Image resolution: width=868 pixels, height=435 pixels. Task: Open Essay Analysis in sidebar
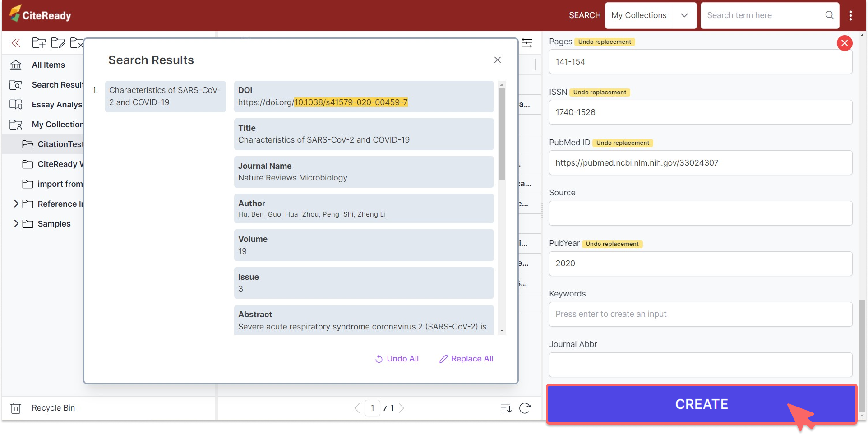[x=57, y=105]
